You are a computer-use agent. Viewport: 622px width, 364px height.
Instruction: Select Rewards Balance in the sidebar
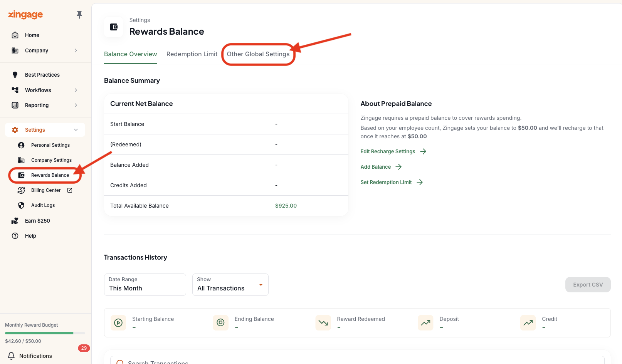coord(50,175)
